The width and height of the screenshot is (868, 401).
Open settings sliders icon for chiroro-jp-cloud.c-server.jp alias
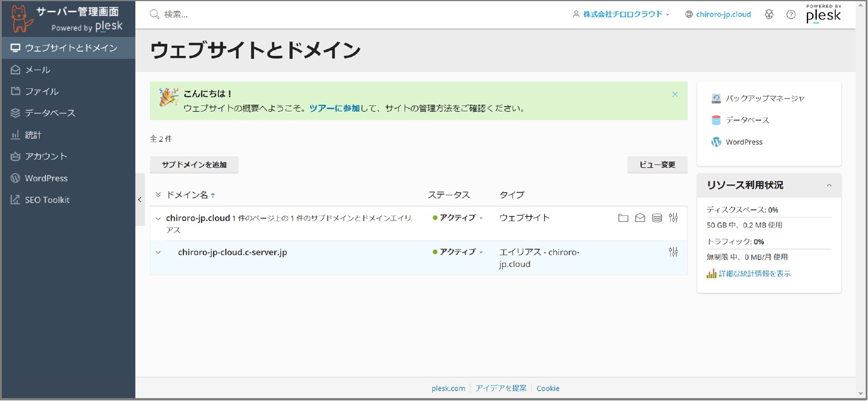point(673,252)
